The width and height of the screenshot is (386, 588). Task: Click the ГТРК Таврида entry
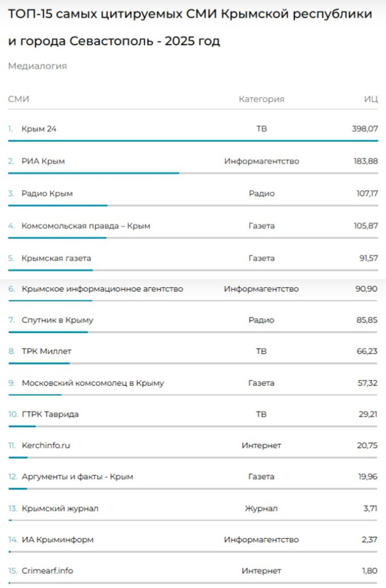coord(50,414)
